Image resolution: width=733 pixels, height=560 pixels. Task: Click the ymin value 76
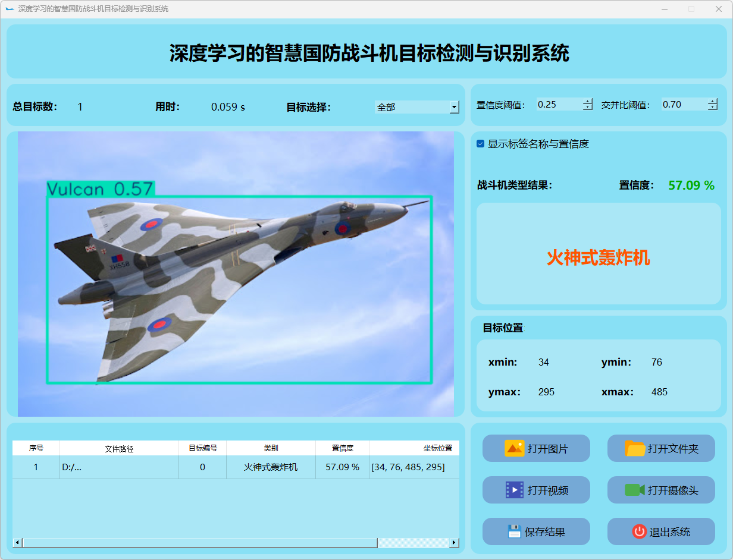657,362
